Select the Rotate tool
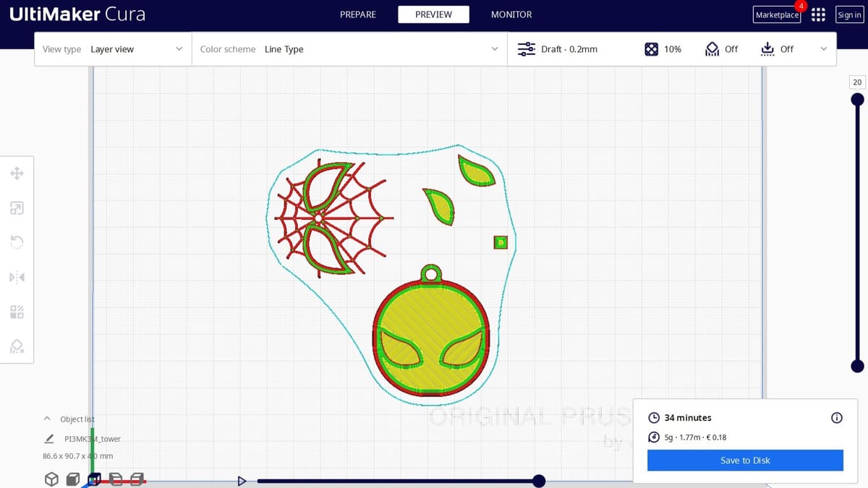 click(x=17, y=242)
